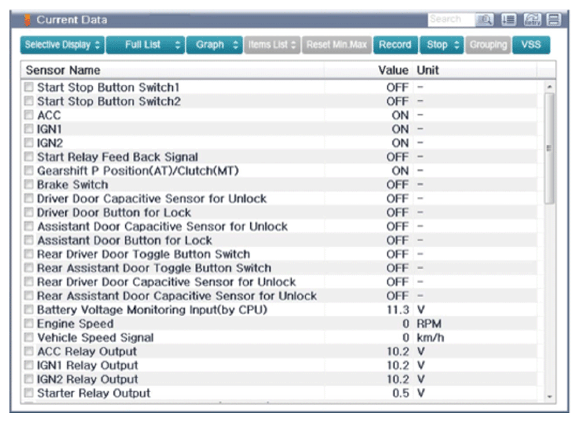The image size is (580, 422).
Task: Open the Selective Display dropdown
Action: click(62, 45)
